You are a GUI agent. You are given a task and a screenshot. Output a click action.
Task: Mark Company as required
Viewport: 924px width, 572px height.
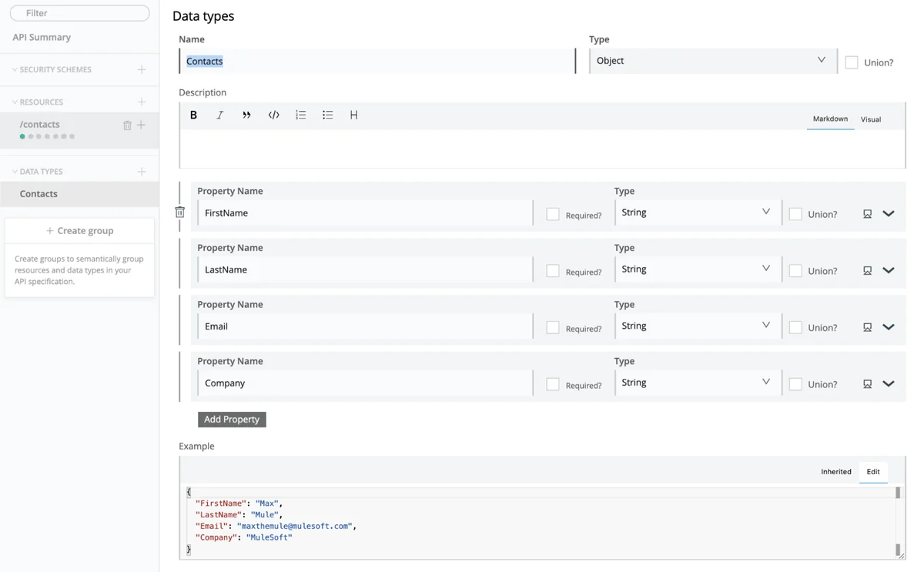click(553, 384)
